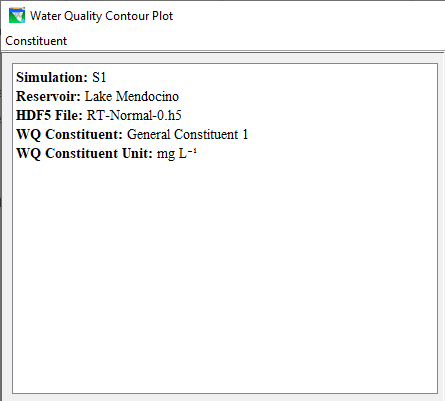This screenshot has height=401, width=445.
Task: Click the mg unit text
Action: click(166, 154)
